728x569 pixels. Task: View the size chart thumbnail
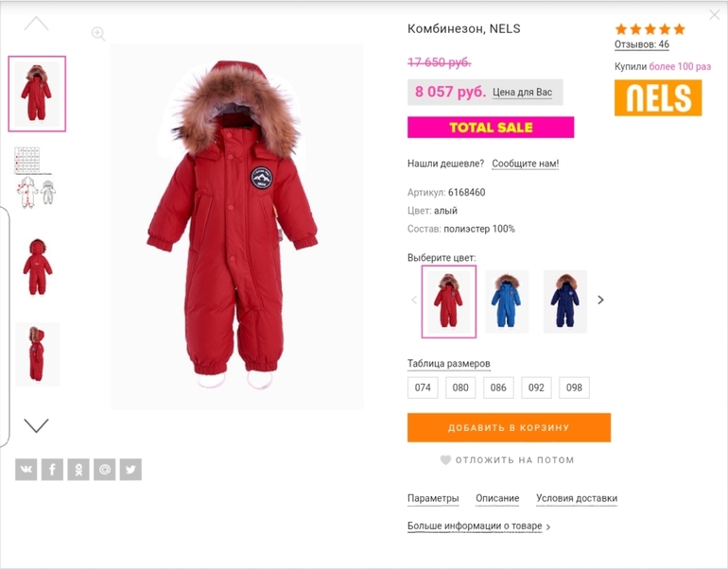35,178
